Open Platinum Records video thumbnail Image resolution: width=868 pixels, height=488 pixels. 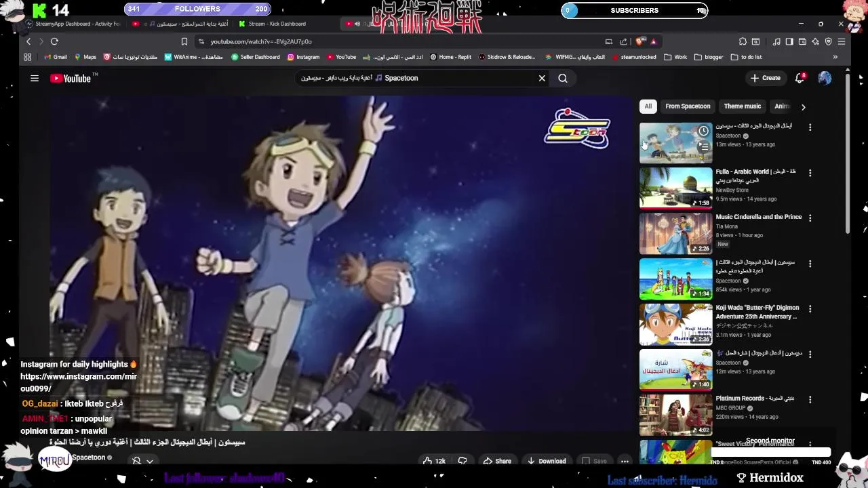coord(676,415)
